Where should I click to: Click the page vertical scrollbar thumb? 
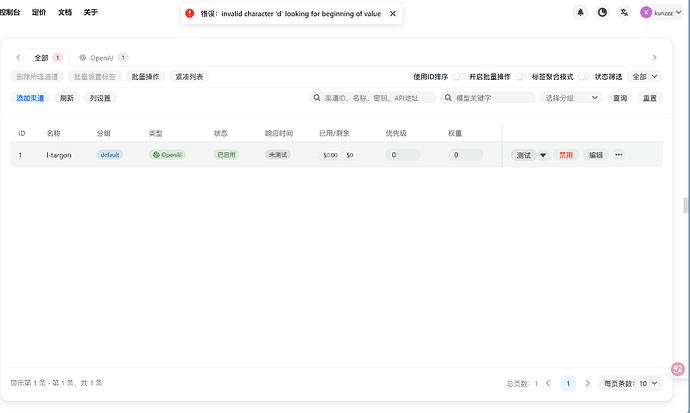click(x=685, y=205)
